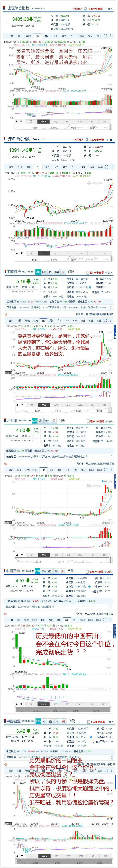Open the 无 复权 dropdown under 上证综合指数 chart

tap(31, 121)
